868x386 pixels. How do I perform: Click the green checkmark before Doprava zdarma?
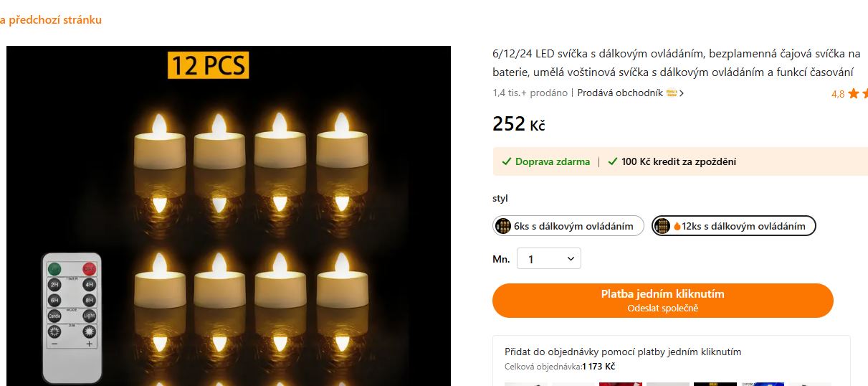click(506, 161)
